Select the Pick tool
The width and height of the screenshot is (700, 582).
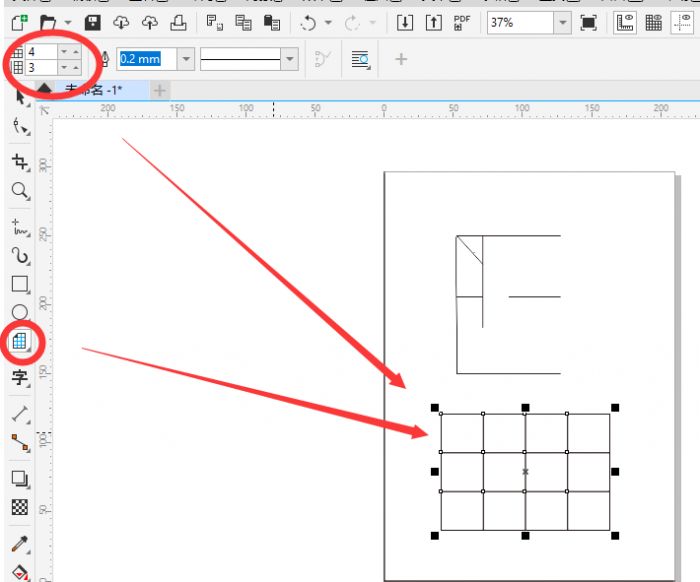pyautogui.click(x=21, y=96)
